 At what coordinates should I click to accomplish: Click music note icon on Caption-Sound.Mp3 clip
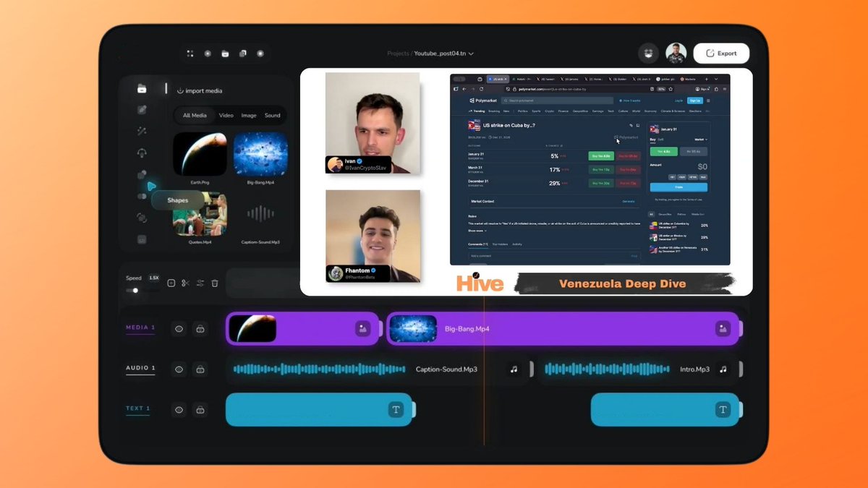point(514,369)
